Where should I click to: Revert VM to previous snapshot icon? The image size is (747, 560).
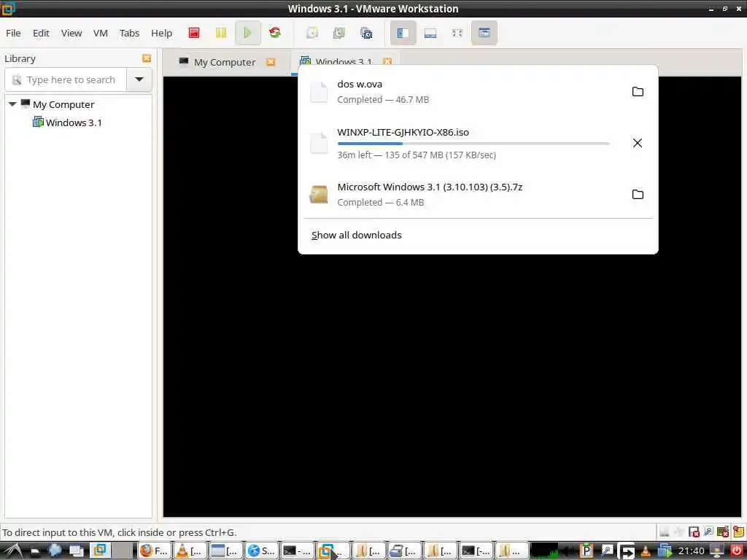click(339, 33)
